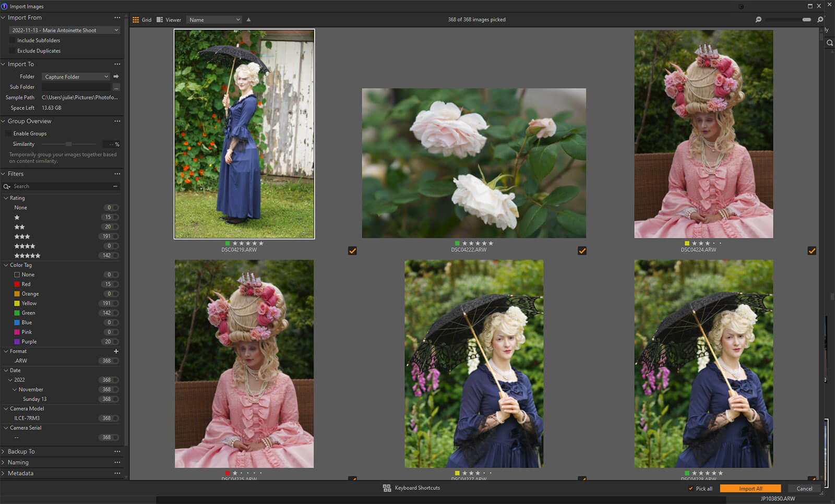Click the thumbnail size slider handle
Image resolution: width=835 pixels, height=504 pixels.
coord(806,20)
